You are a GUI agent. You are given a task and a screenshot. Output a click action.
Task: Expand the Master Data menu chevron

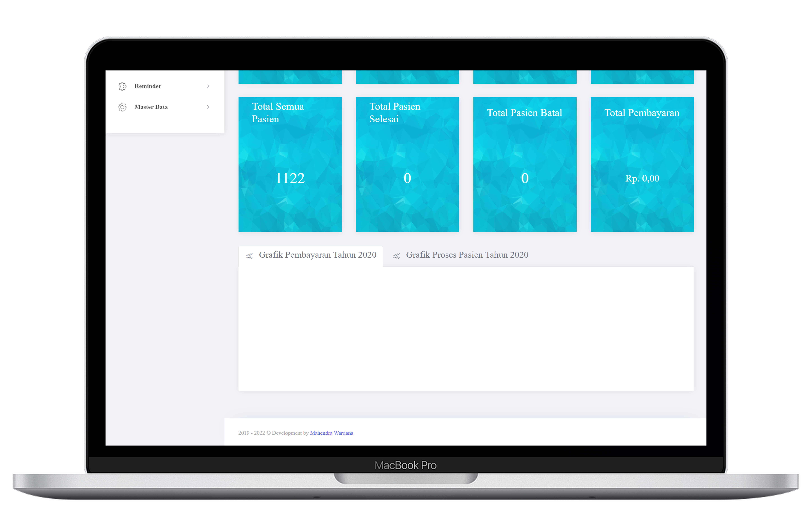tap(208, 107)
